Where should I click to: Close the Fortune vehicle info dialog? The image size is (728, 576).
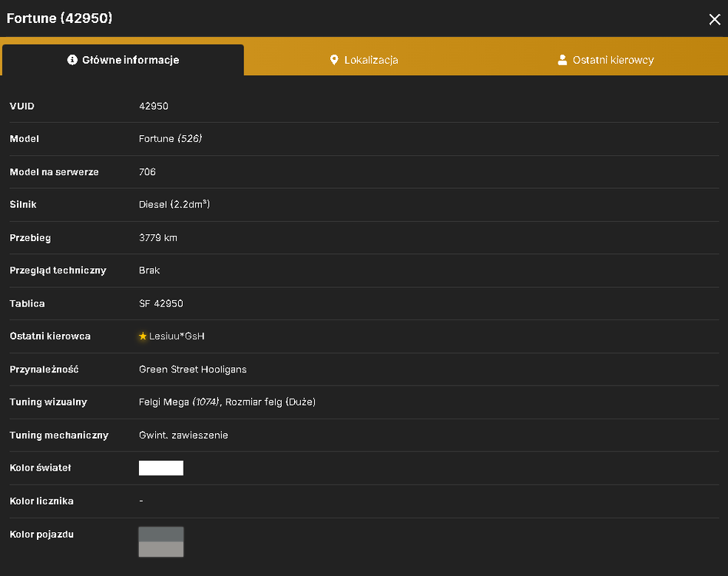tap(714, 19)
